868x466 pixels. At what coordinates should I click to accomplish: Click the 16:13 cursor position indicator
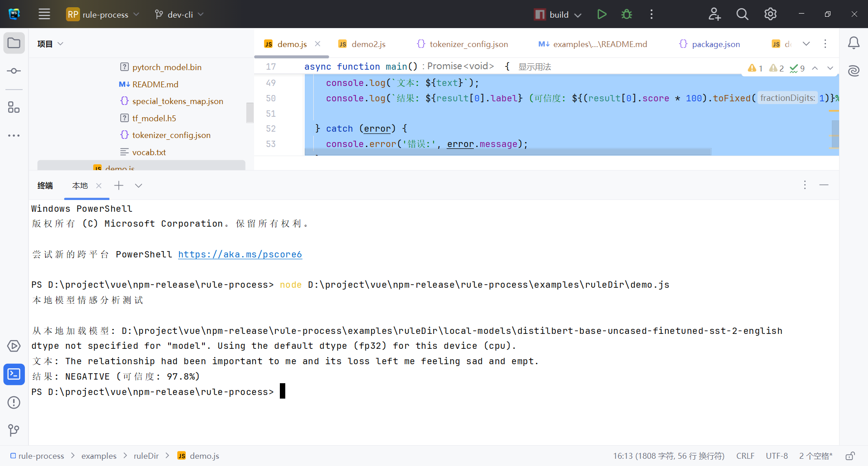point(669,456)
